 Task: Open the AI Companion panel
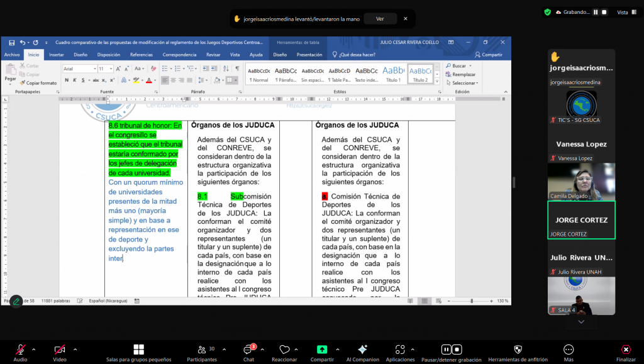[x=362, y=350]
